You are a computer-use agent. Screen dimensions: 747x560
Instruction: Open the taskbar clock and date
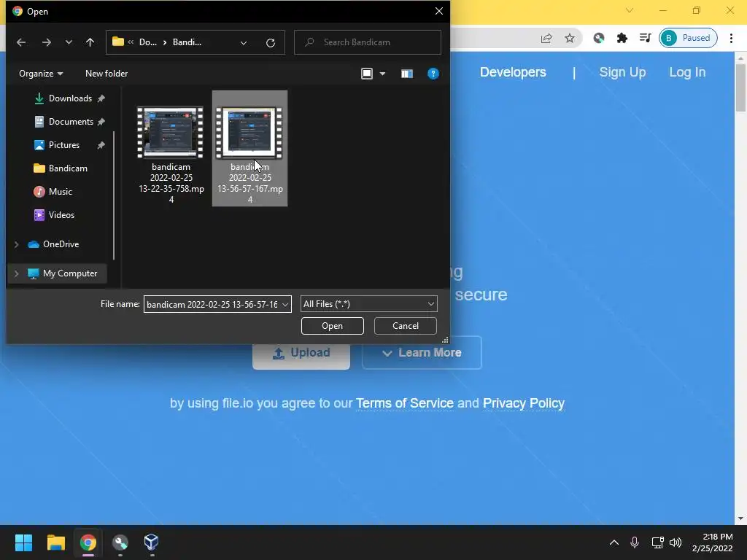pos(712,542)
